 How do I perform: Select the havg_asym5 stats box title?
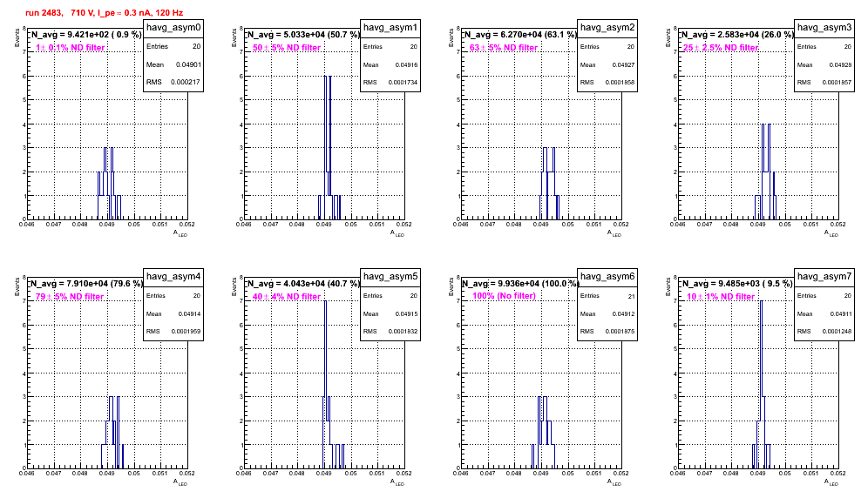coord(390,276)
